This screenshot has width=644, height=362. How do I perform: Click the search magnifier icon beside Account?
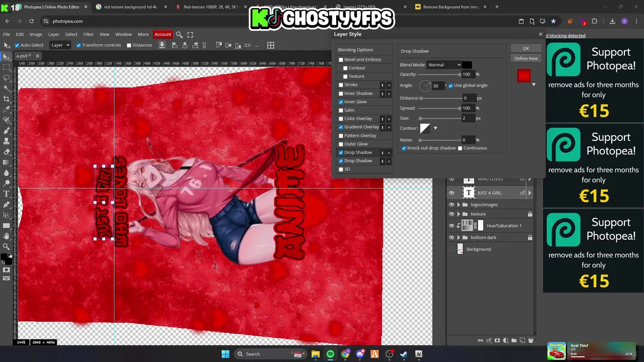pyautogui.click(x=179, y=35)
